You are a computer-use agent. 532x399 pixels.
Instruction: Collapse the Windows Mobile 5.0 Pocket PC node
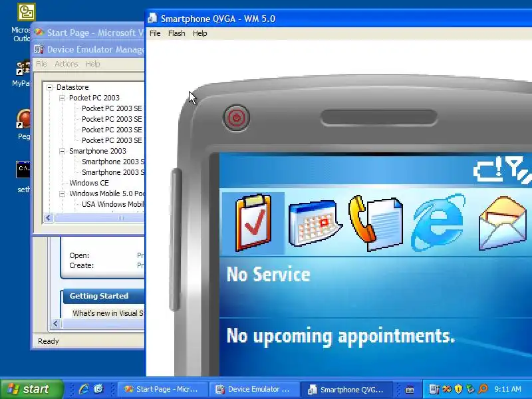[62, 194]
